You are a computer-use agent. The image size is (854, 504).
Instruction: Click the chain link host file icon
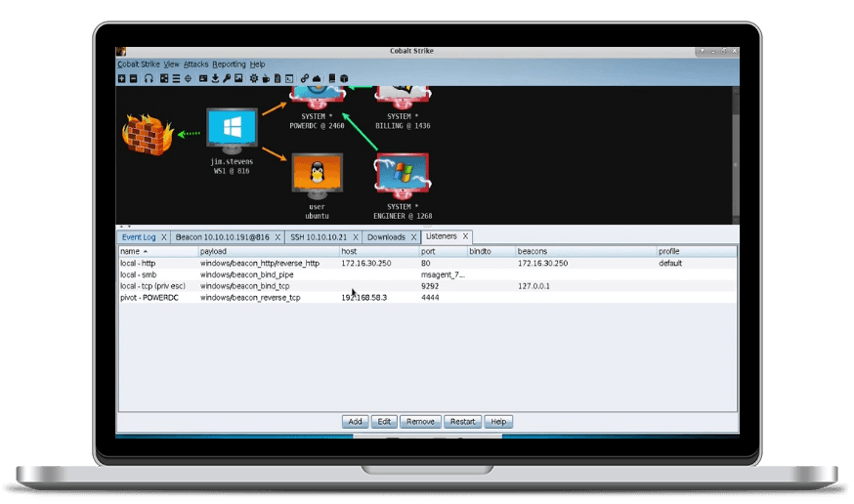click(305, 78)
